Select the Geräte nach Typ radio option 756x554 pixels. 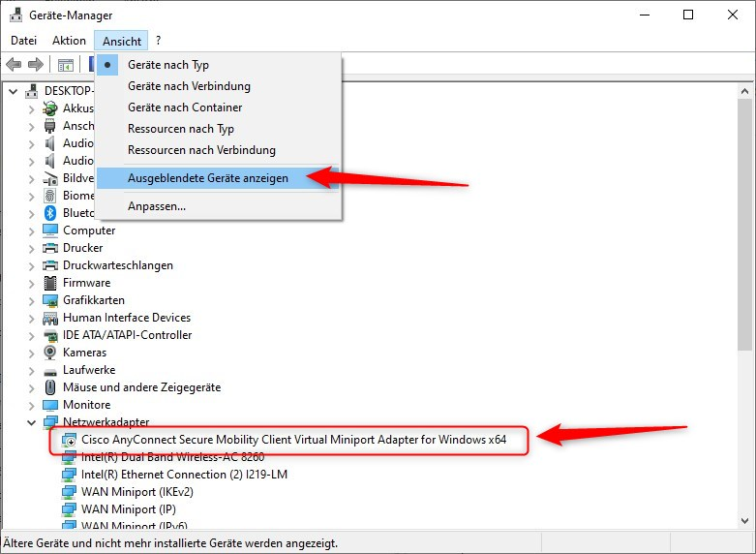(x=168, y=65)
